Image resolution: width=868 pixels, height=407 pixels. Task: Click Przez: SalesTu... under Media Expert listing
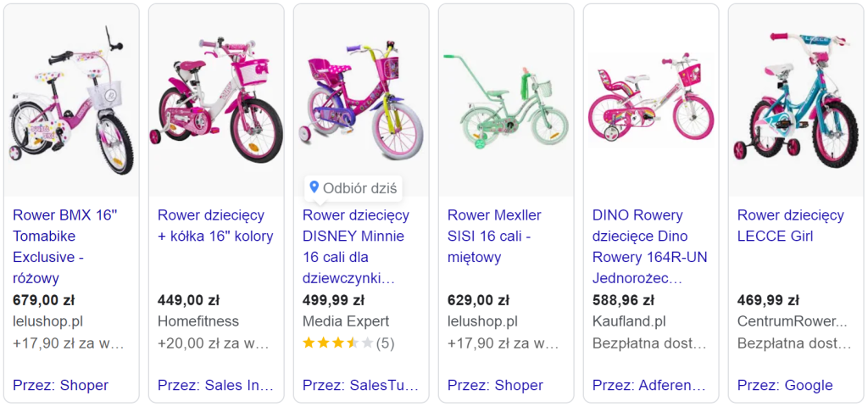(360, 385)
